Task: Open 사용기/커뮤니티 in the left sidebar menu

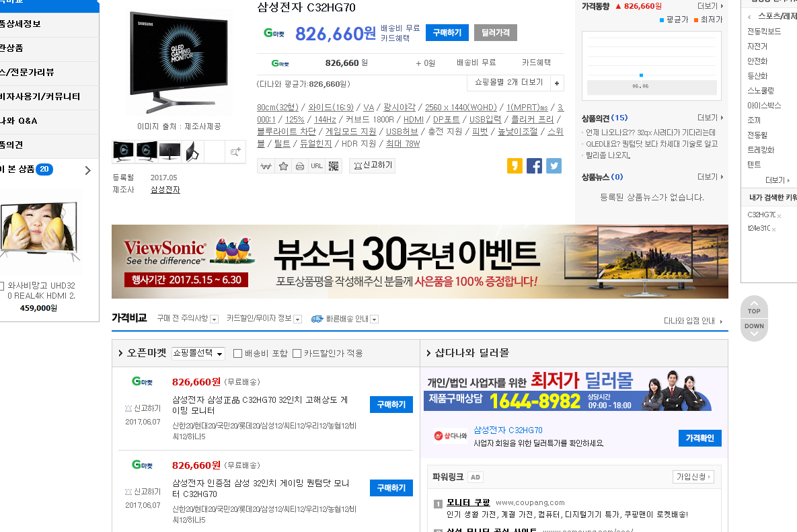Action: (40, 96)
